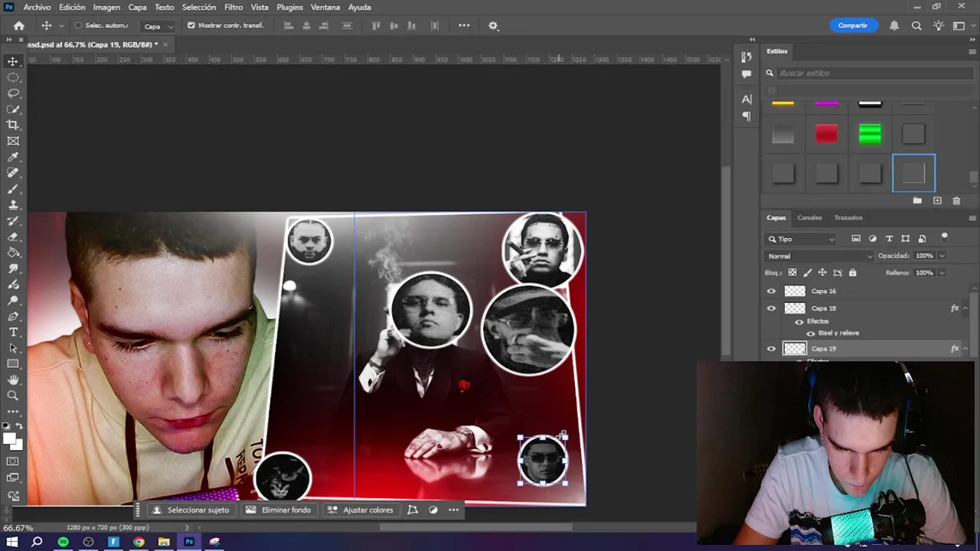Create new style with plus icon in Estilos
The image size is (980, 551).
937,201
